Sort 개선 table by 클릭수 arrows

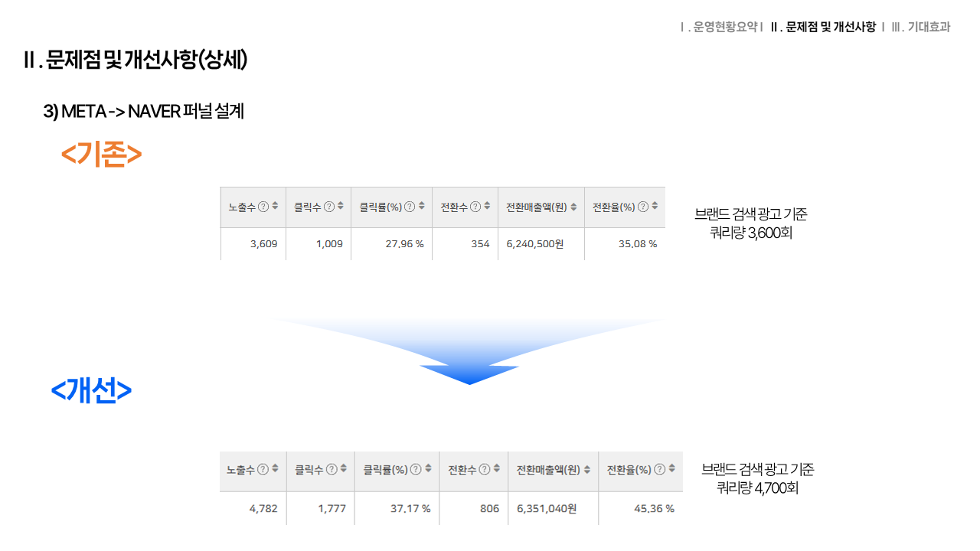tap(343, 470)
